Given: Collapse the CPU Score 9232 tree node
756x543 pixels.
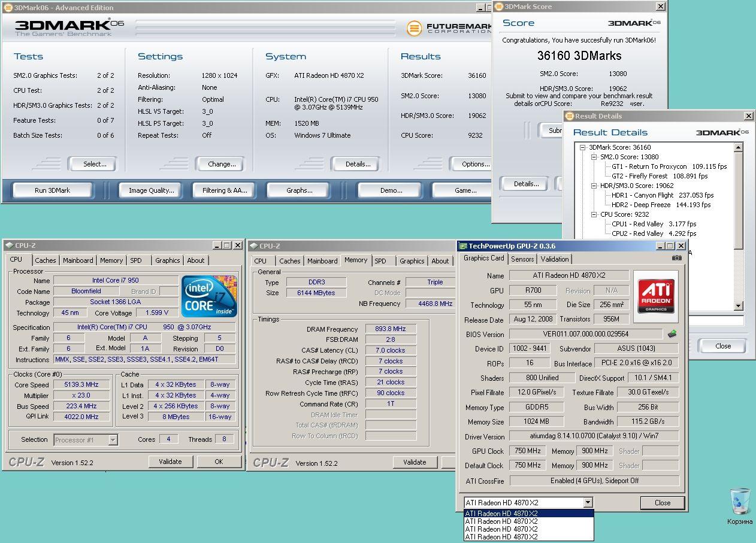Looking at the screenshot, I should pos(594,214).
